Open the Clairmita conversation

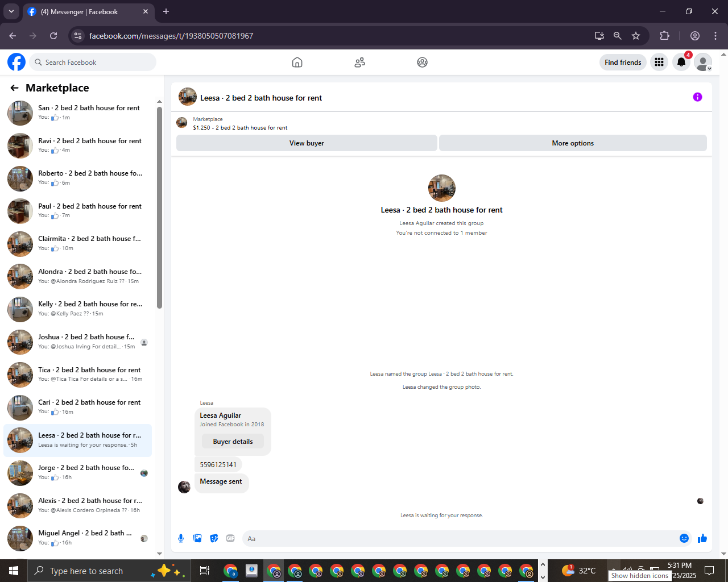tap(78, 244)
